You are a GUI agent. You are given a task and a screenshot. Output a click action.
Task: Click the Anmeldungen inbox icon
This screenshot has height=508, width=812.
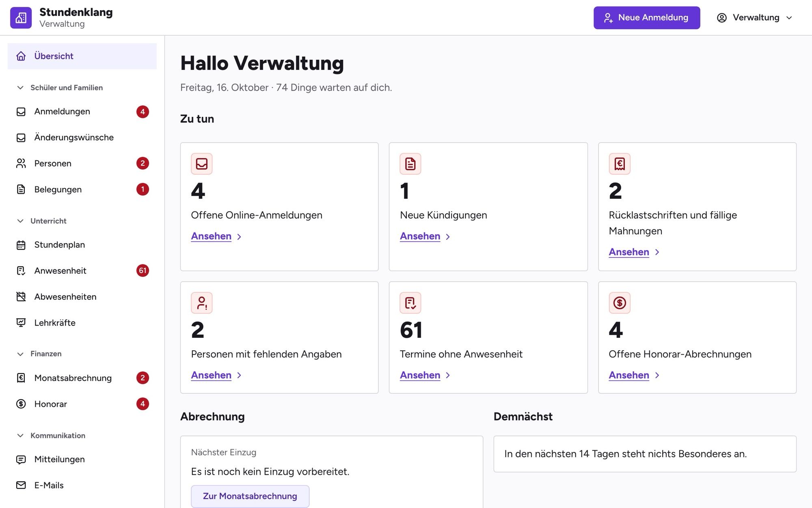pyautogui.click(x=21, y=111)
